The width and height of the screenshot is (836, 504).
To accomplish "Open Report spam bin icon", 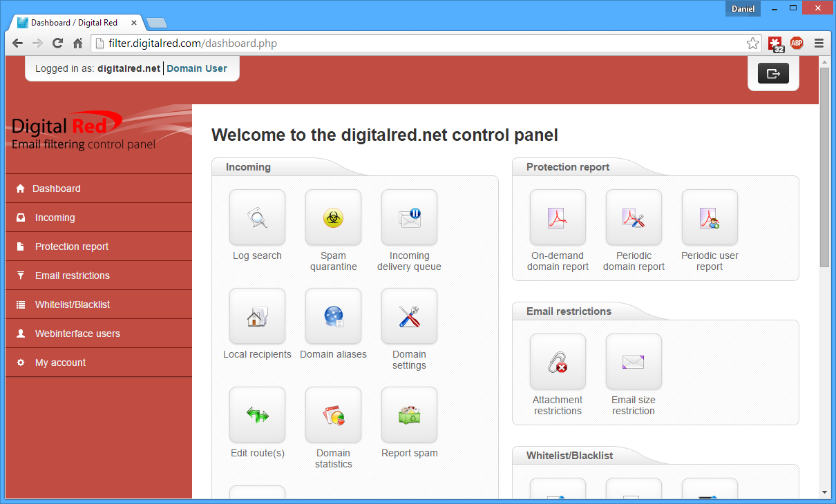I will click(409, 415).
